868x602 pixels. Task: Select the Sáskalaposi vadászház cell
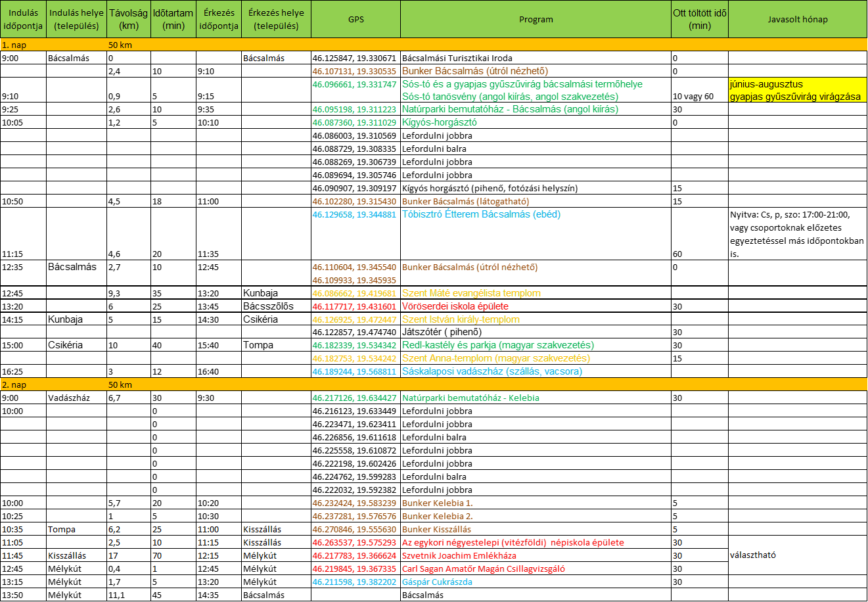[492, 371]
